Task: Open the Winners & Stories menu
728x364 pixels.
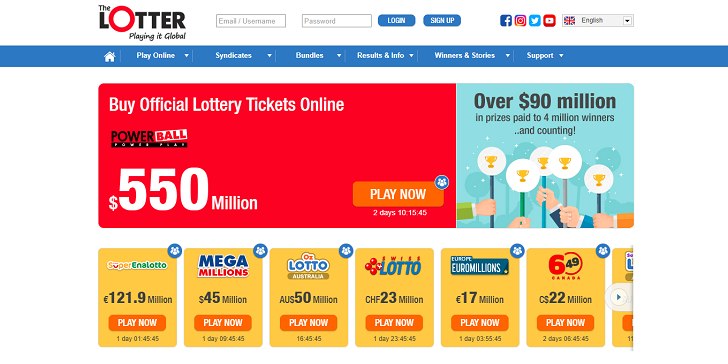Action: [464, 56]
